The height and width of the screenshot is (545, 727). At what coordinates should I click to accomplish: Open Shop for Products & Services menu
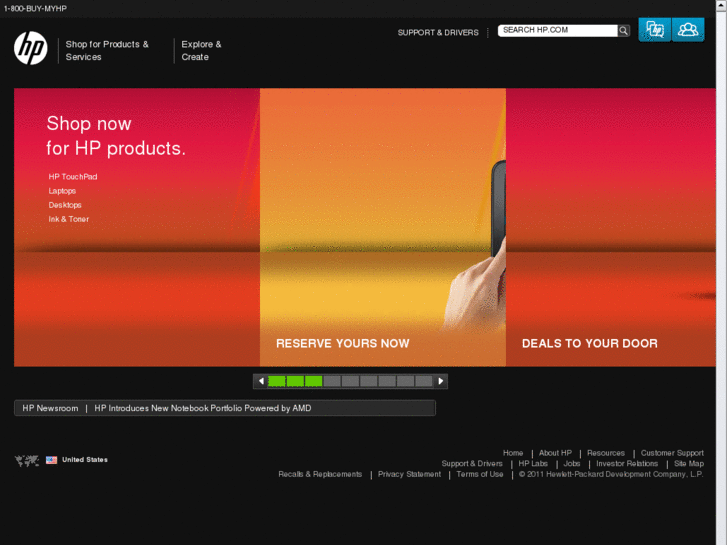107,51
